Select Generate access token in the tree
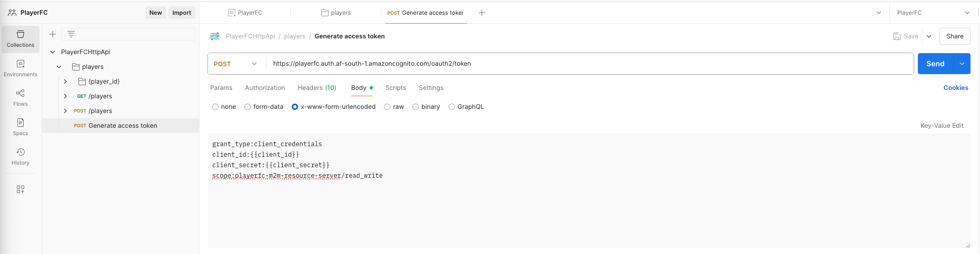 click(121, 126)
